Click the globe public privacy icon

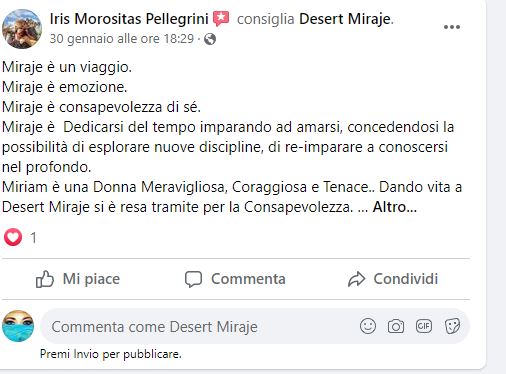coord(210,39)
